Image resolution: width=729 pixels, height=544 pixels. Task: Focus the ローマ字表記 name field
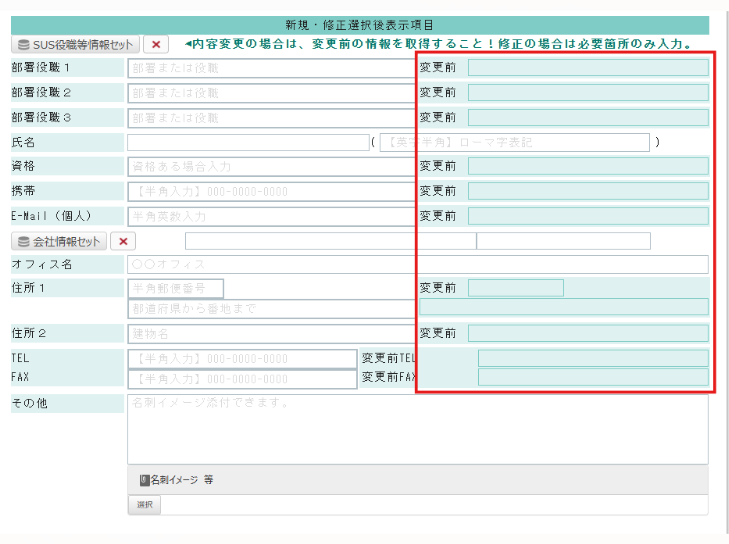click(x=514, y=142)
